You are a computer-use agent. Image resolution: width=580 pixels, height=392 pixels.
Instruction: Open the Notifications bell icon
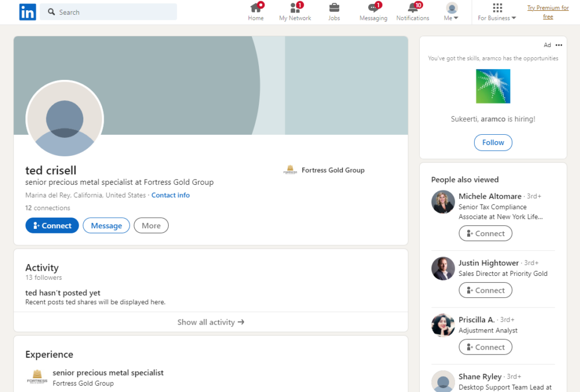413,8
